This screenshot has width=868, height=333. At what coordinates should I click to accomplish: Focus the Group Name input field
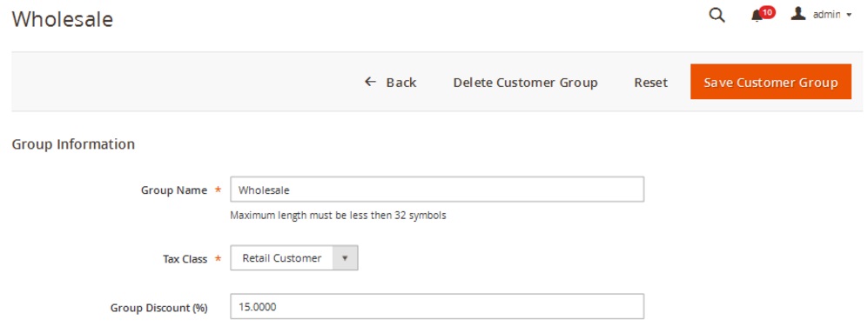(x=437, y=190)
